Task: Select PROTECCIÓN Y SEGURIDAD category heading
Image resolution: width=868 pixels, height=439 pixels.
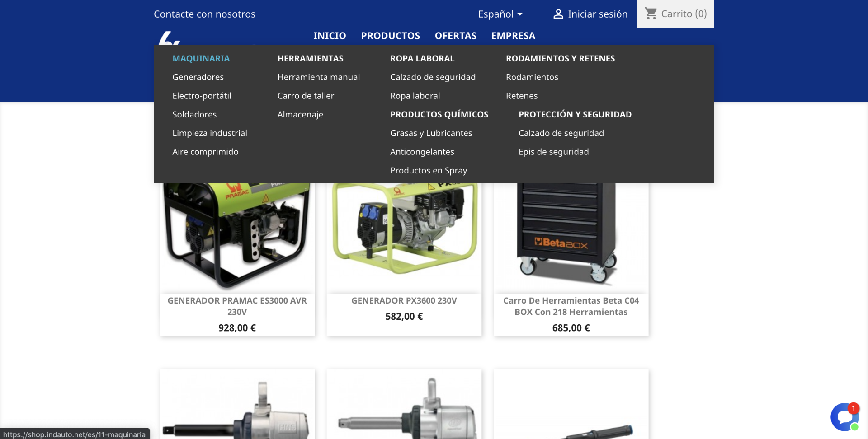Action: point(575,114)
